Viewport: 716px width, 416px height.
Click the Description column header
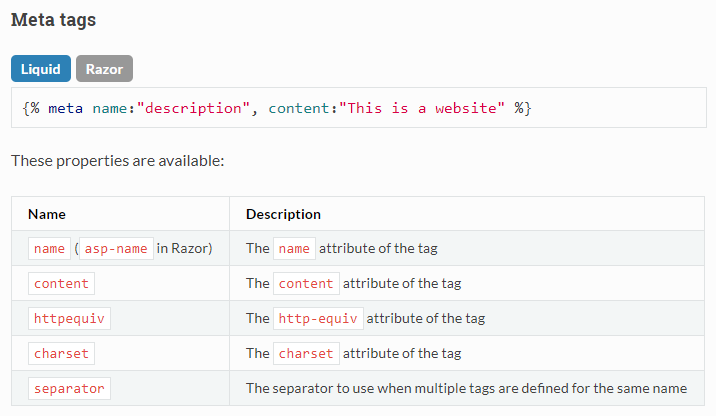(x=283, y=214)
